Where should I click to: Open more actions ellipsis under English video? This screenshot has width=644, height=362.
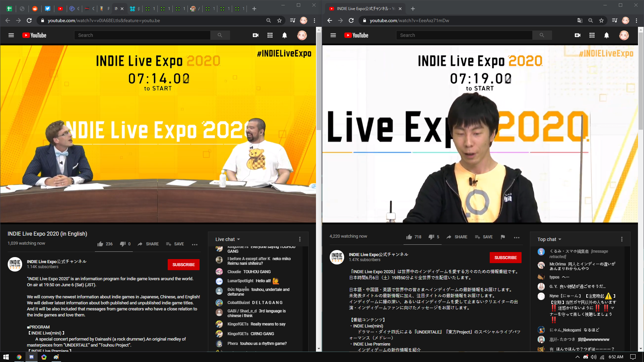[x=195, y=244]
